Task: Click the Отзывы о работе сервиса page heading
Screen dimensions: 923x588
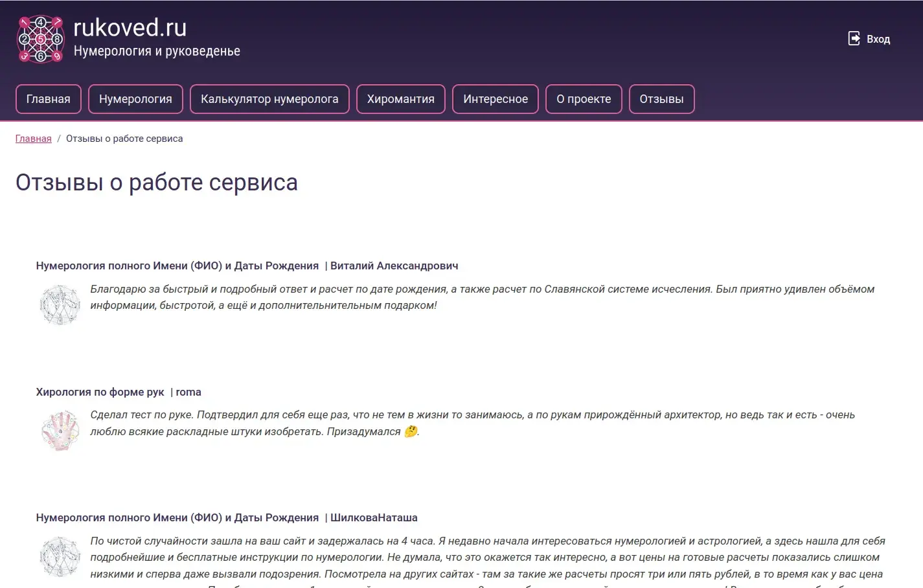Action: (x=157, y=183)
